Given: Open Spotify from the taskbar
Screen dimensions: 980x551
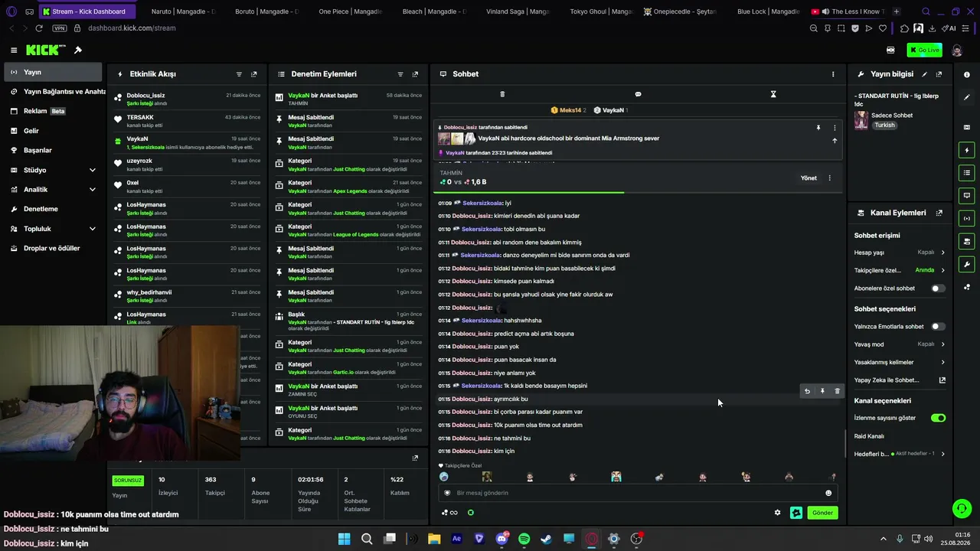Looking at the screenshot, I should 524,539.
